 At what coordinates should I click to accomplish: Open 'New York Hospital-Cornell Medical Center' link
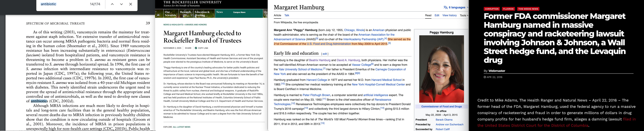tap(378, 84)
